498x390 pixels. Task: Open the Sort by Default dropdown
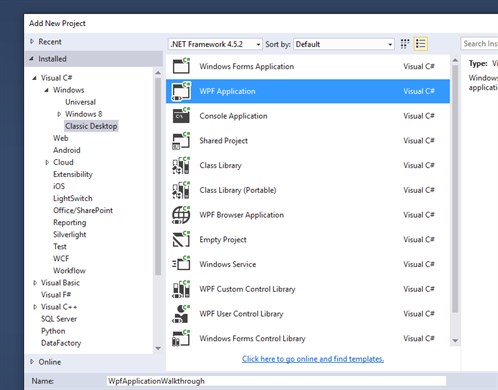344,44
